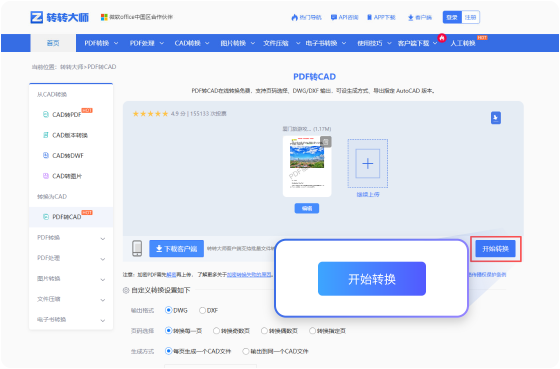
Task: Click the button below the PDF thumbnail
Action: 307,208
